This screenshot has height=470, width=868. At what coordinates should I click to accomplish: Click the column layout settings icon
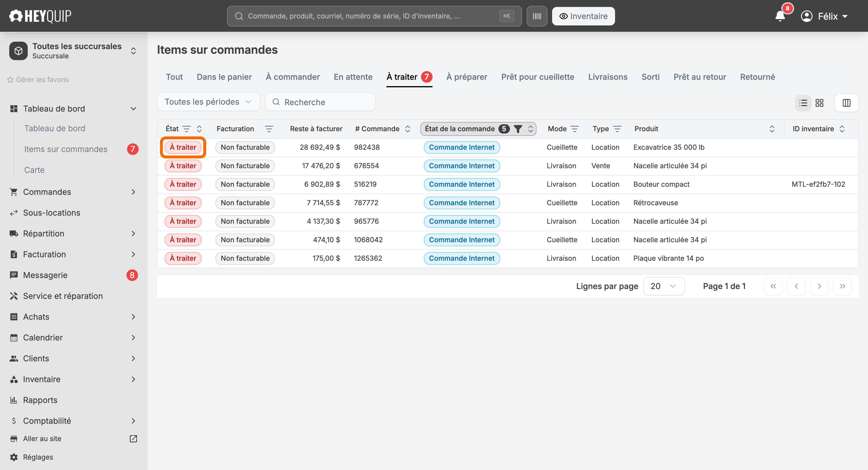click(x=846, y=103)
